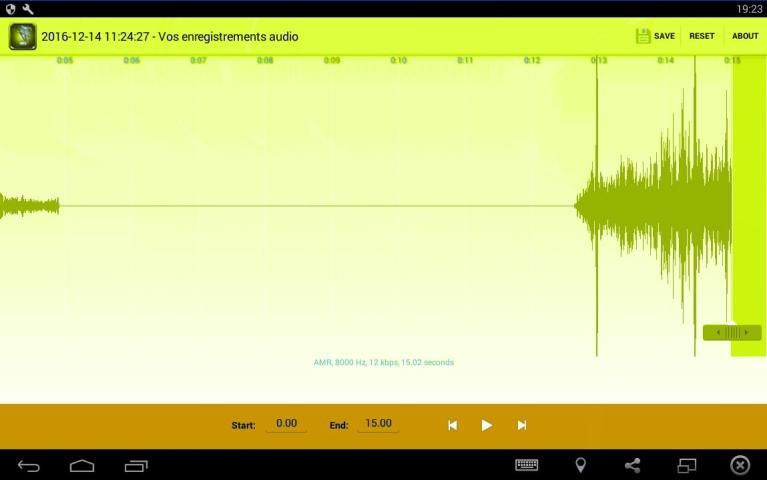Skip to the end of selection
This screenshot has width=767, height=480.
521,425
